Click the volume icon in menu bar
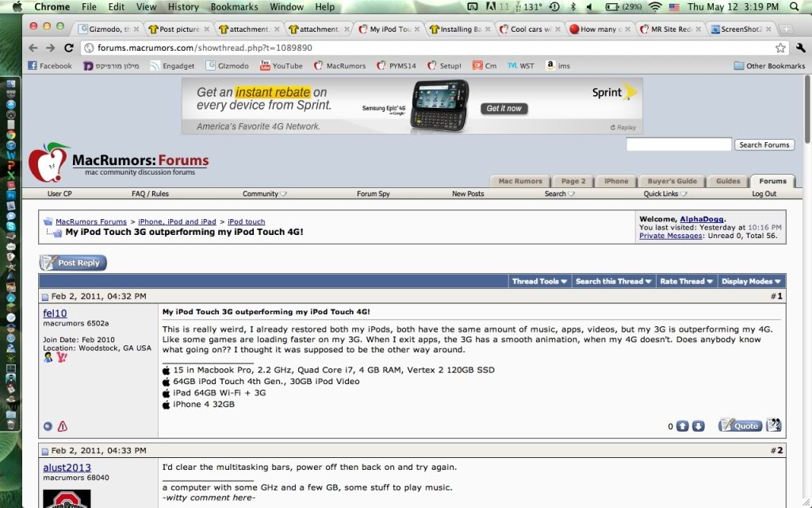 click(x=589, y=6)
